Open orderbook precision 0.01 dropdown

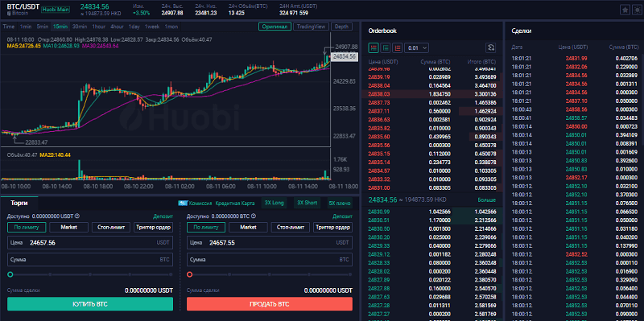(x=416, y=48)
